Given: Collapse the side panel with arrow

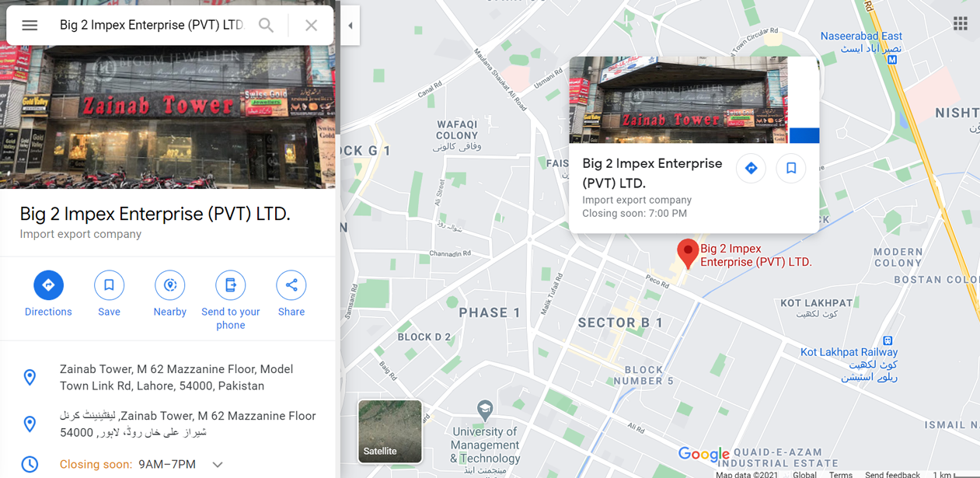Looking at the screenshot, I should tap(350, 26).
